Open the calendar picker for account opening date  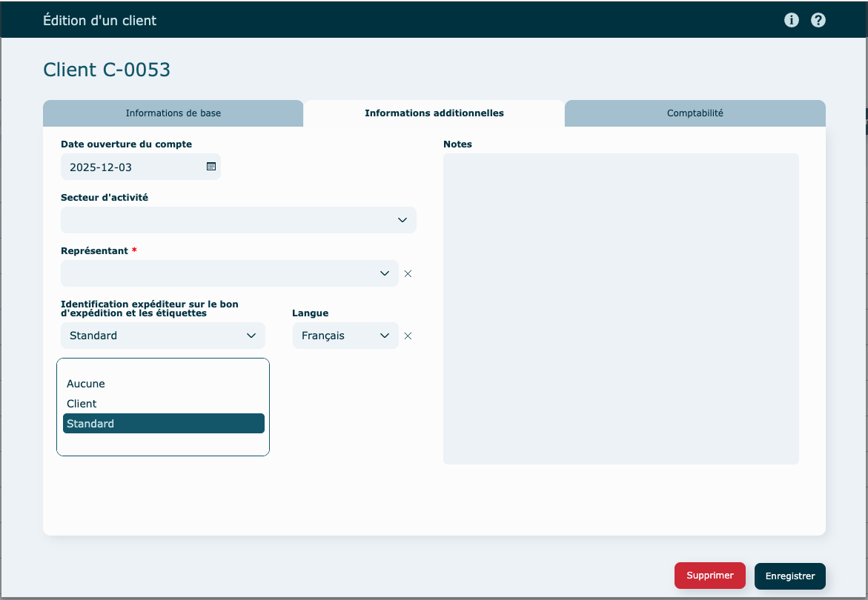tap(211, 167)
